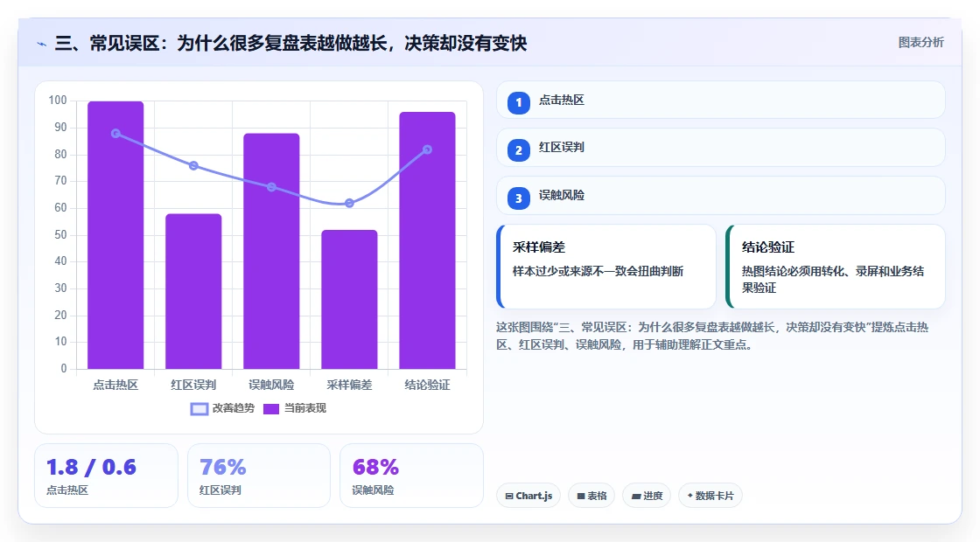Click numbered badge 1 next to 点击热区
Screen dimensions: 980x542
[x=519, y=102]
